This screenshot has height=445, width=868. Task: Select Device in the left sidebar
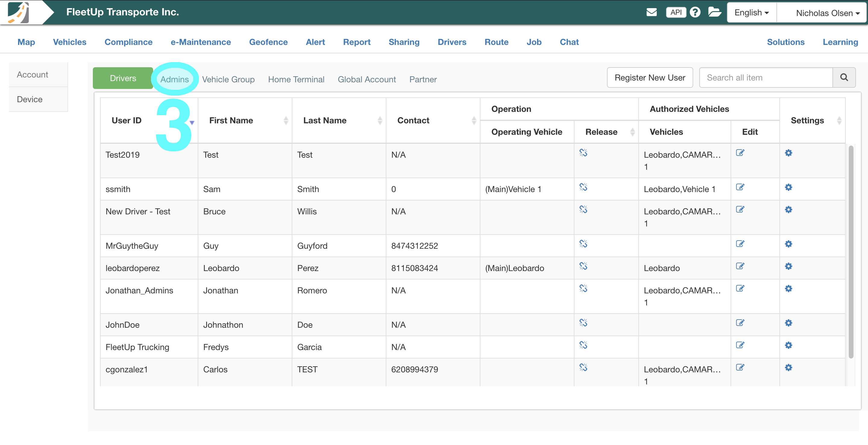click(38, 99)
